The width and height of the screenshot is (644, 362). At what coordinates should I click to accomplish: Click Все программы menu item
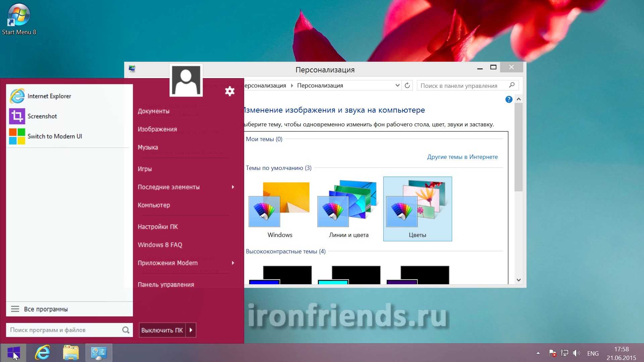(x=46, y=308)
